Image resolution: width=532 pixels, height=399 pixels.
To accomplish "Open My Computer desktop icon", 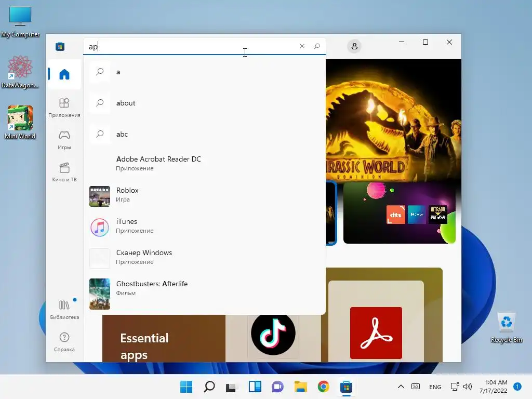I will pos(20,22).
